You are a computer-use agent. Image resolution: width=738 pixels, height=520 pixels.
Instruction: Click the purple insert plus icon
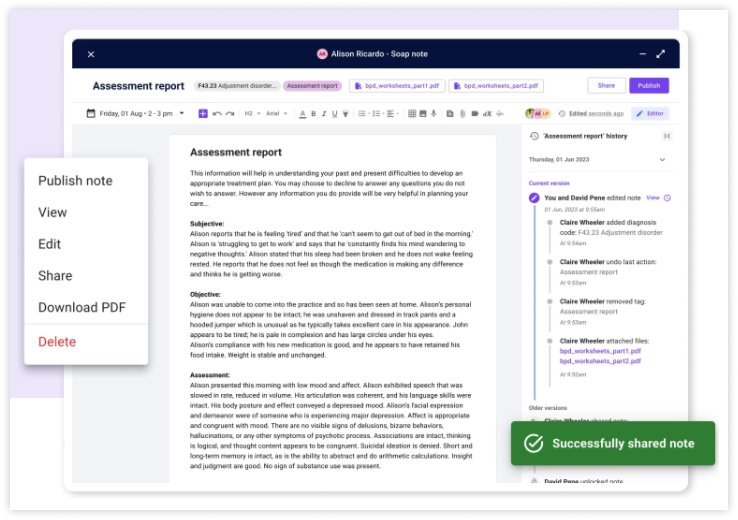point(203,113)
